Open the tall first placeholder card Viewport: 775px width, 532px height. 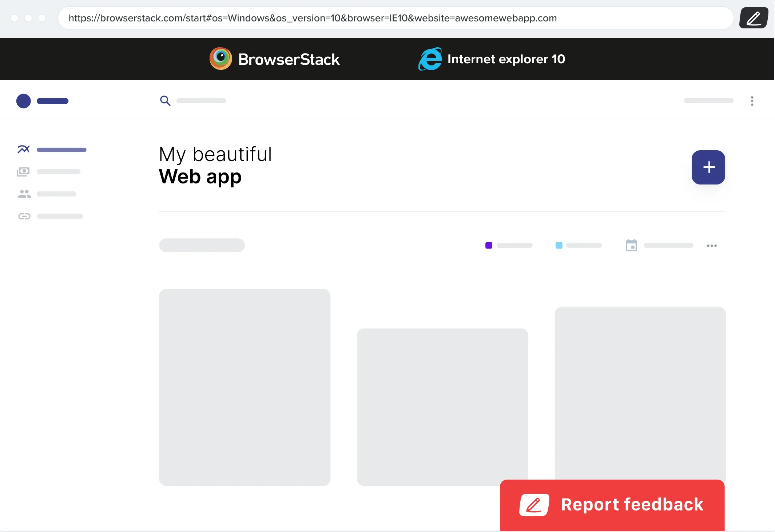point(245,387)
